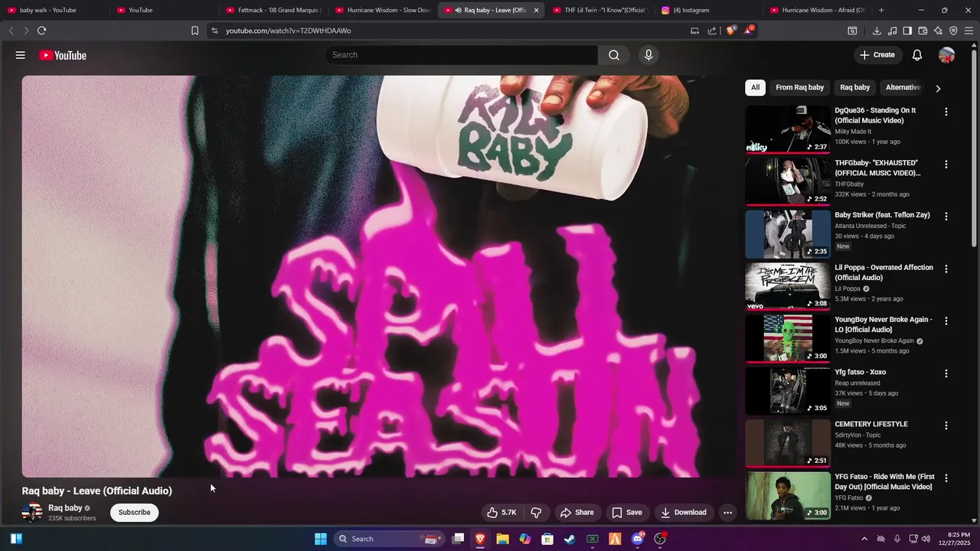Open Brave Playlist music note icon
The image size is (980, 551).
[x=892, y=31]
